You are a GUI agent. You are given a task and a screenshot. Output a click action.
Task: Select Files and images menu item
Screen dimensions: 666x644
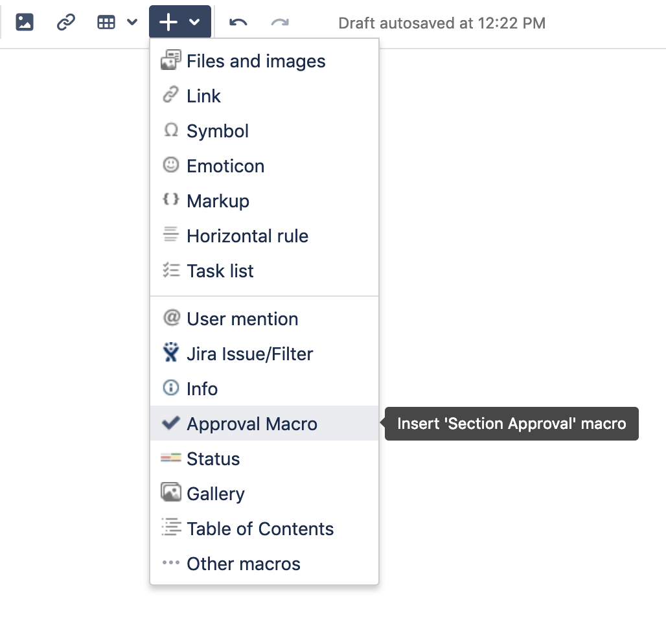click(x=256, y=62)
